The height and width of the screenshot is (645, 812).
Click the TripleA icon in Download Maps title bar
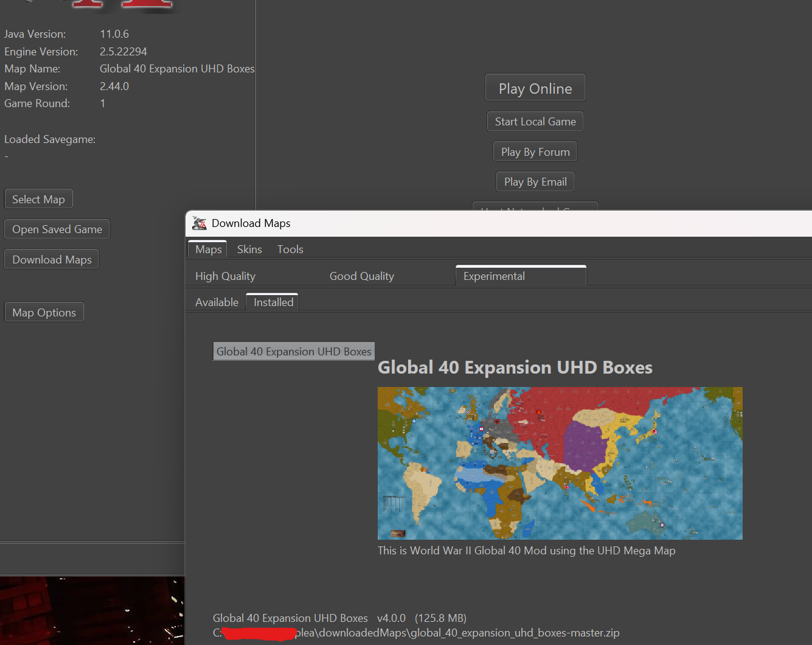click(200, 223)
